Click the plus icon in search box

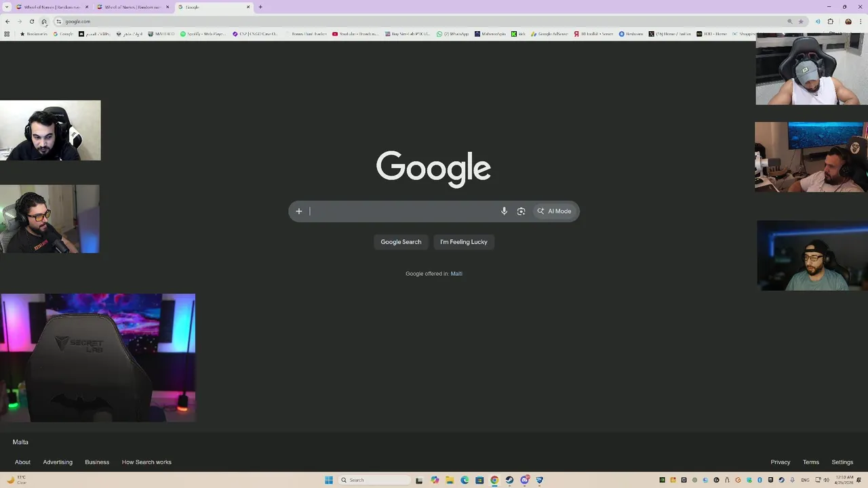coord(299,211)
